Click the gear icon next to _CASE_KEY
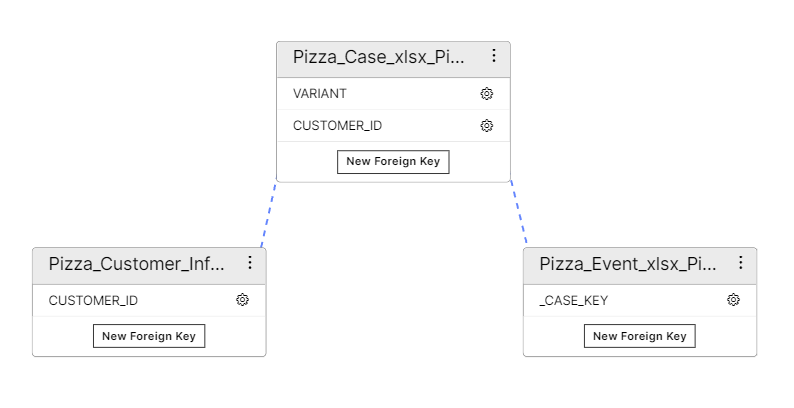 (x=733, y=300)
